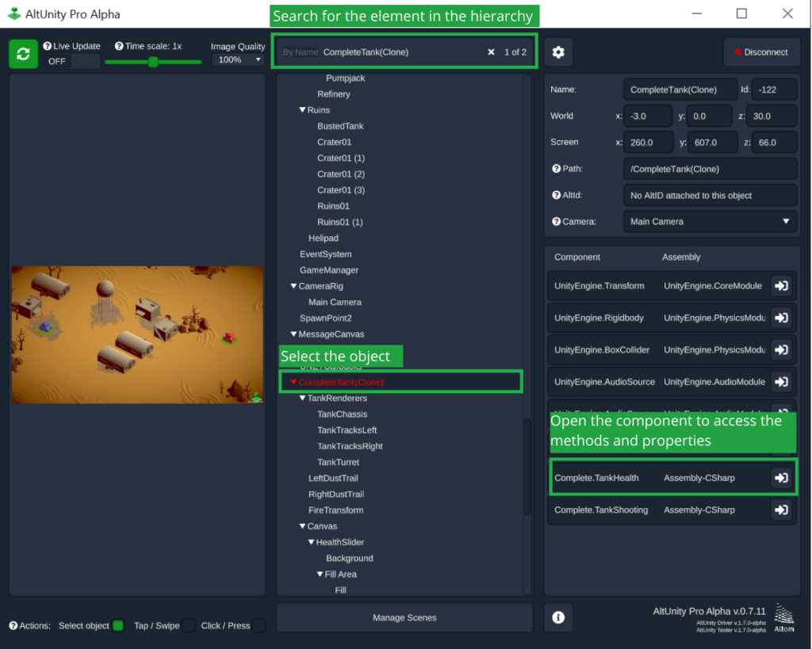Open the Image Quality 100% dropdown
The width and height of the screenshot is (812, 649).
238,60
